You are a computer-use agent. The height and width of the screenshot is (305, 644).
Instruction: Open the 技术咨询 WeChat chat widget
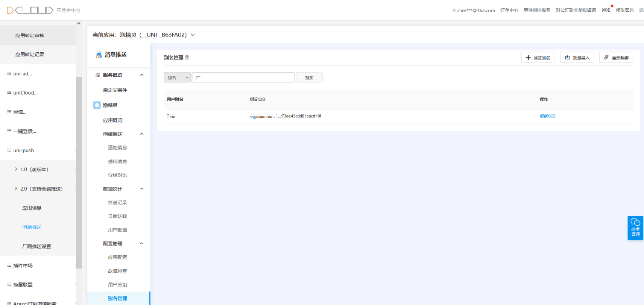coord(635,228)
